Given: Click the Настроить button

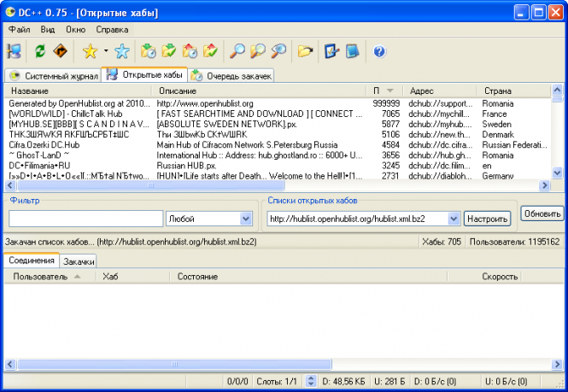Looking at the screenshot, I should (x=487, y=219).
